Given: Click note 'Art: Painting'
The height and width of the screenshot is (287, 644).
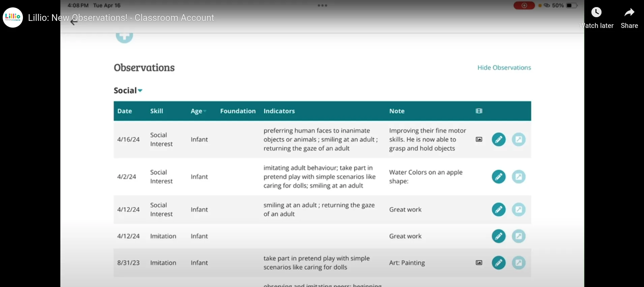Looking at the screenshot, I should point(407,263).
